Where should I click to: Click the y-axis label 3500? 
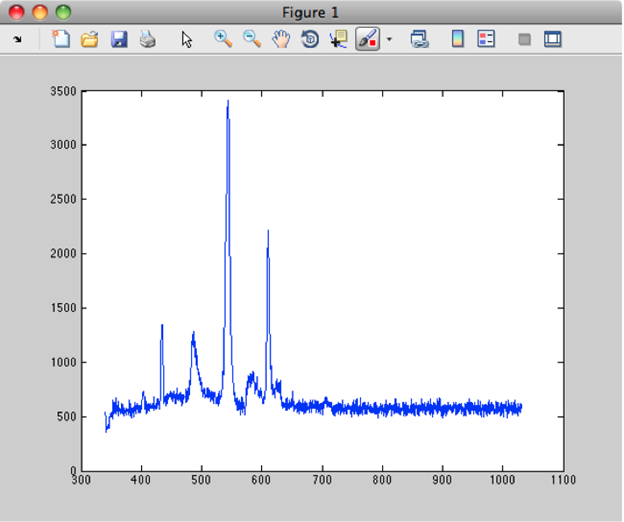[63, 91]
